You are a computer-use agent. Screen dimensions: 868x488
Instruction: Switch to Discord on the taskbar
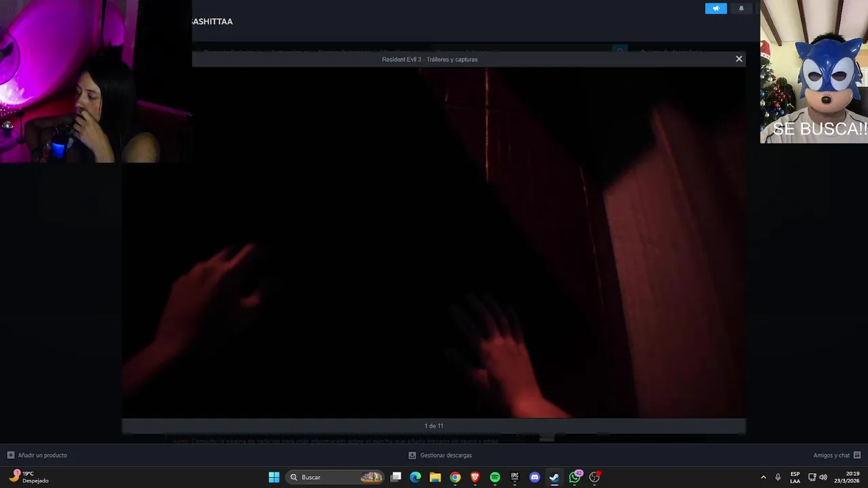(x=534, y=477)
